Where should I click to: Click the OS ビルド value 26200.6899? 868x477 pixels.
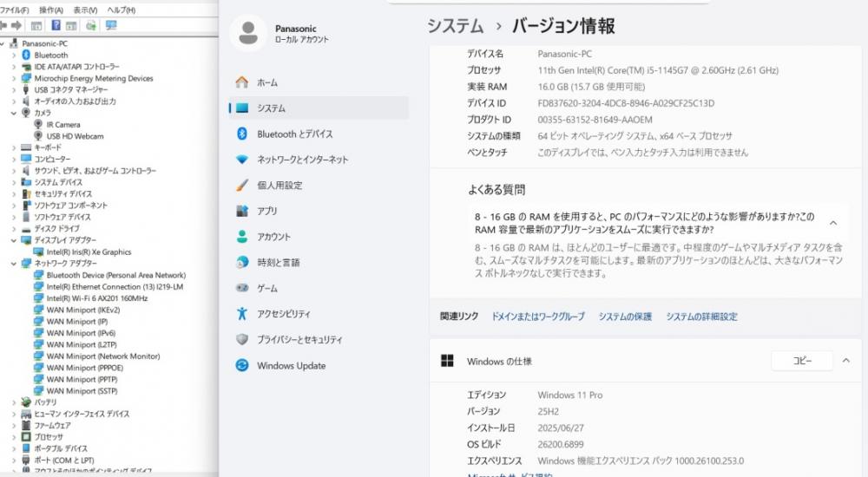tap(560, 444)
